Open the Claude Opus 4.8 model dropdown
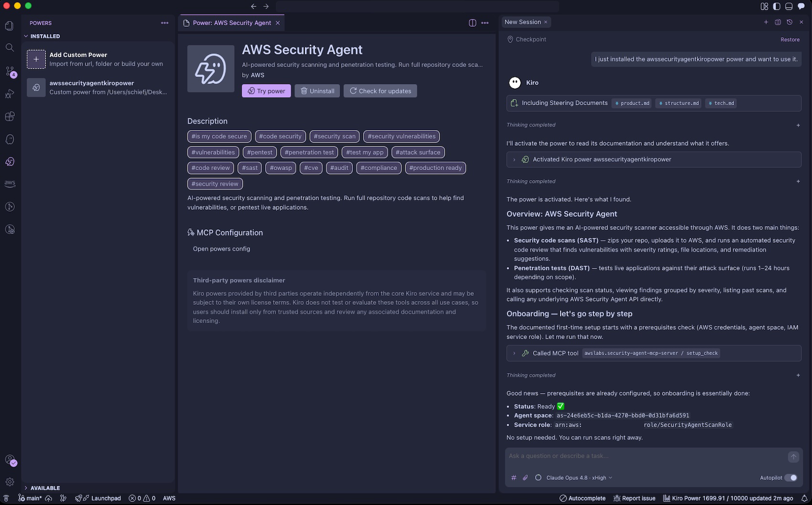 pos(579,478)
